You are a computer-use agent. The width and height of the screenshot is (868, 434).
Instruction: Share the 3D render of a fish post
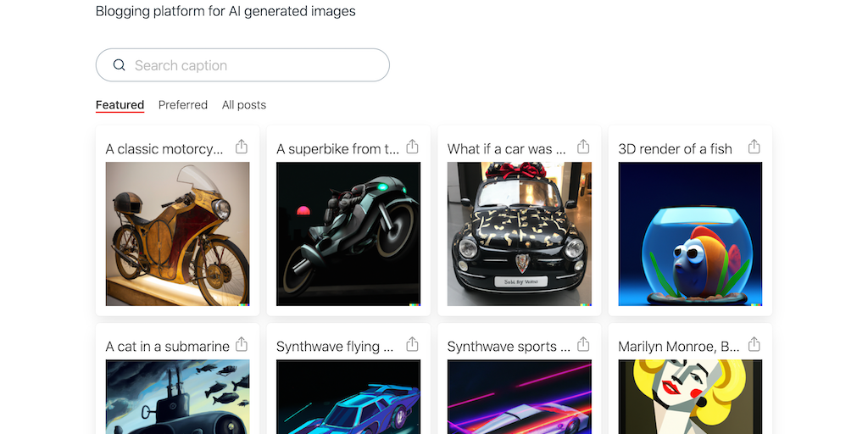(x=754, y=147)
